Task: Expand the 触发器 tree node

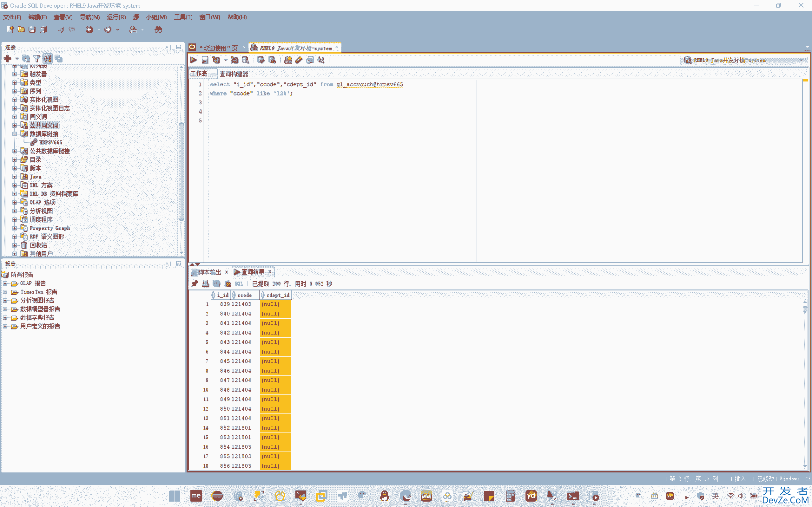Action: (14, 74)
